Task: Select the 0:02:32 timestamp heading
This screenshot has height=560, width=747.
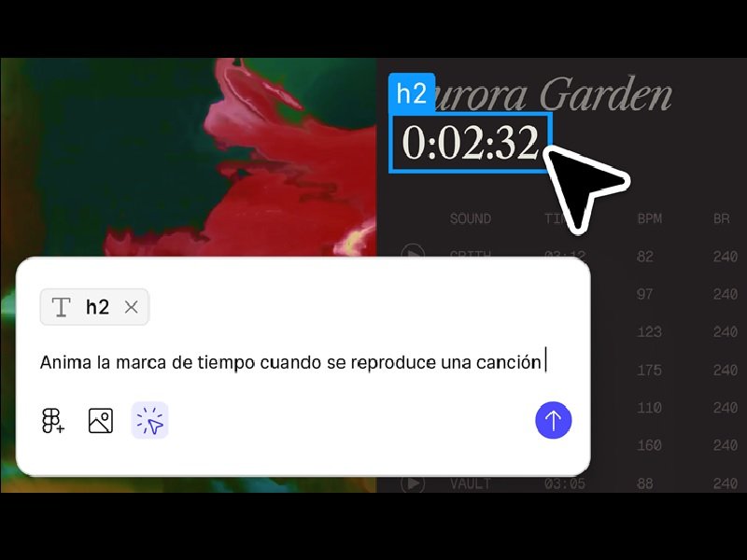Action: tap(471, 143)
